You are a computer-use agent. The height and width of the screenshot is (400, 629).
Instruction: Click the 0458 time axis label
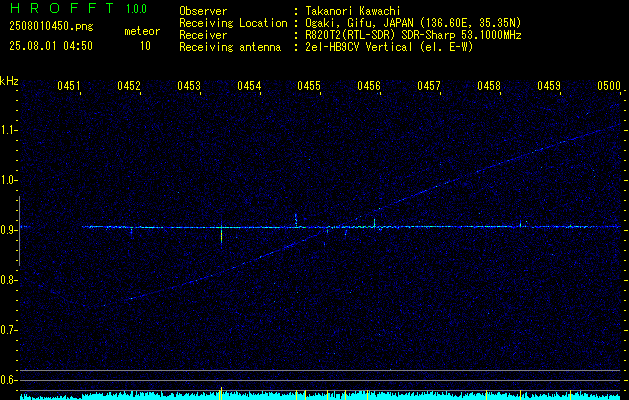[489, 85]
